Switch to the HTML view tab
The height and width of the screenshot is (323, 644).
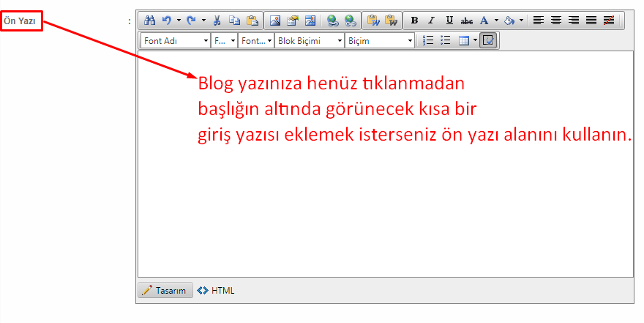[x=216, y=291]
